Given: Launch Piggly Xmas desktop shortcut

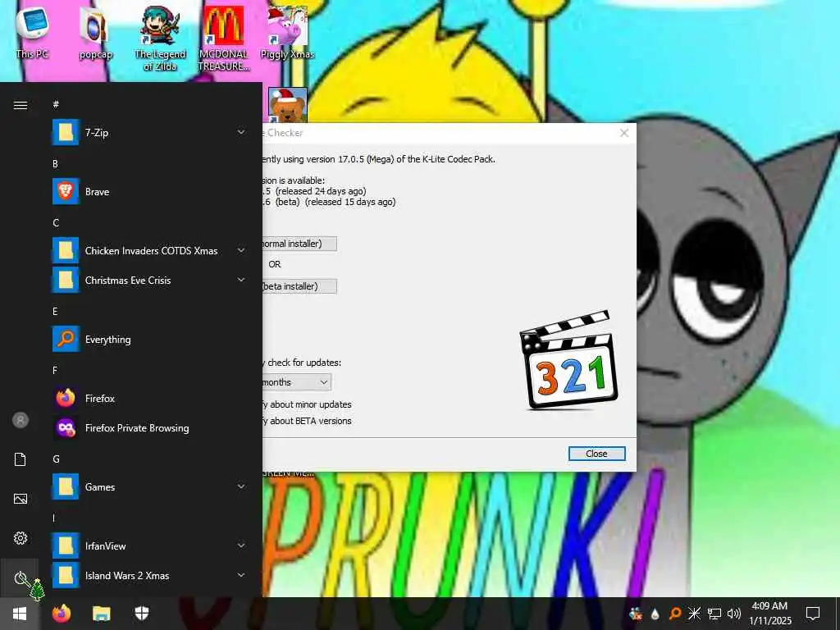Looking at the screenshot, I should coord(287,33).
